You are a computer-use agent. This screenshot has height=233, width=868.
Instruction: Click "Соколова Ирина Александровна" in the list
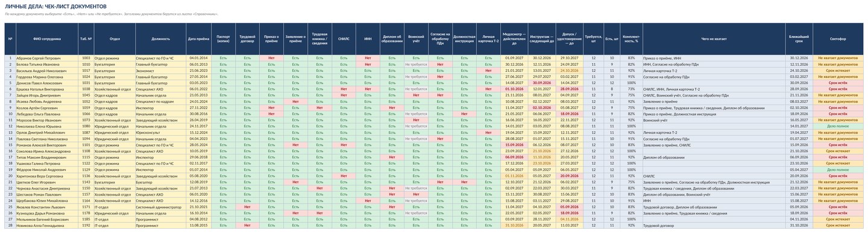[46, 151]
